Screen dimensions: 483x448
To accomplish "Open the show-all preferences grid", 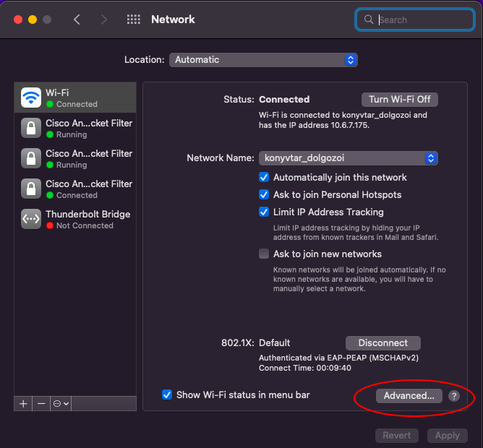I will pos(134,20).
